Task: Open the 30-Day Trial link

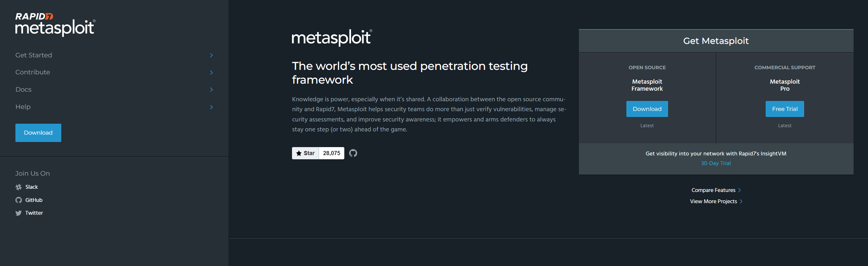Action: (x=716, y=163)
